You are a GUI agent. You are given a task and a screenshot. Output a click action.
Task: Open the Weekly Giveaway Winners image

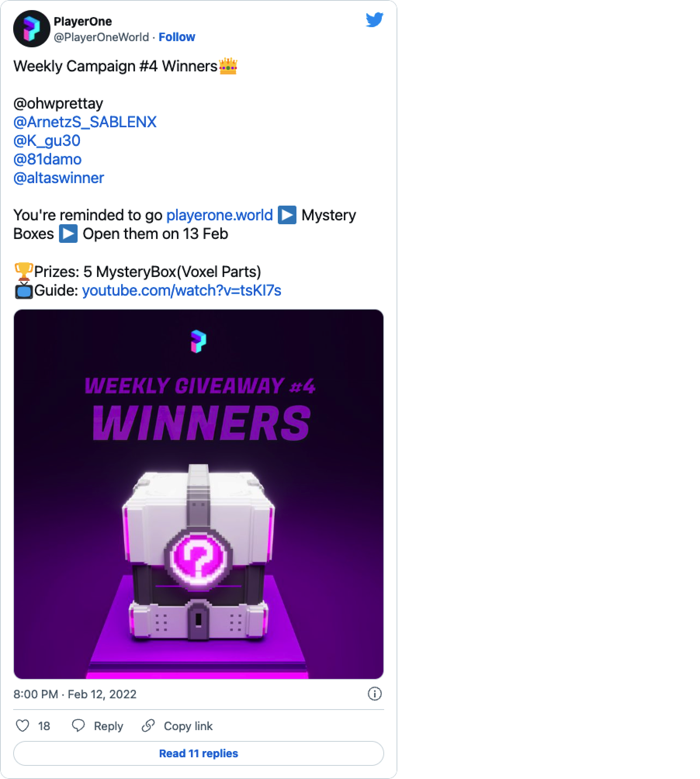click(x=199, y=494)
